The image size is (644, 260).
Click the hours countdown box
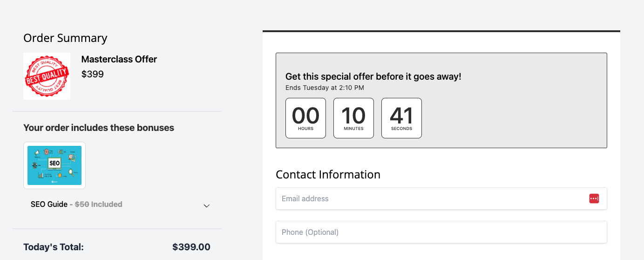point(305,118)
